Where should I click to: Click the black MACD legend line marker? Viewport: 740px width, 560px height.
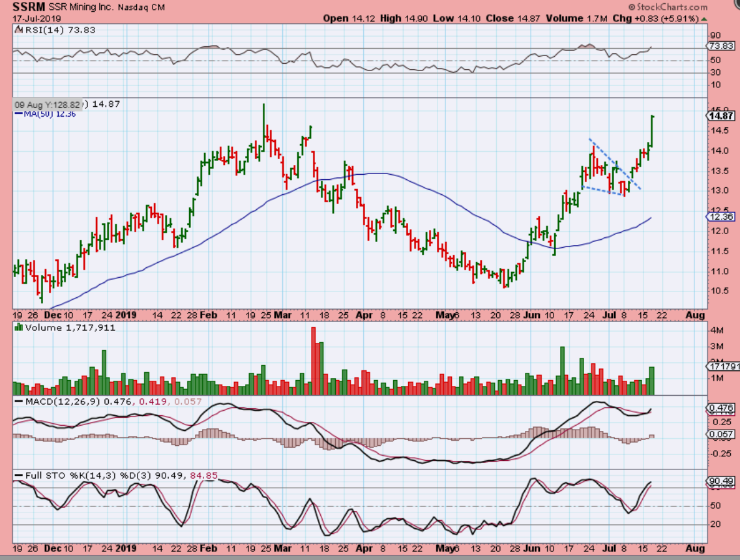click(18, 402)
